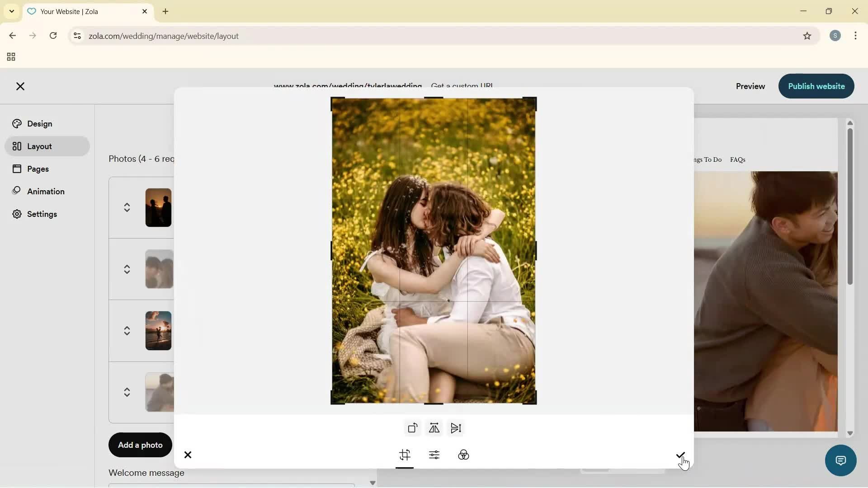Viewport: 868px width, 488px height.
Task: Flip the photo vertically
Action: 456,428
